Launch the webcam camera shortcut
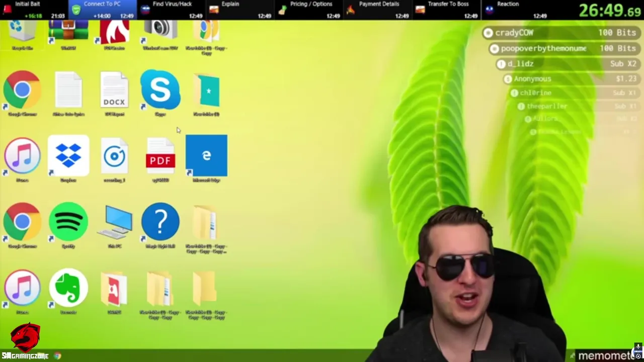This screenshot has height=362, width=644. click(160, 33)
